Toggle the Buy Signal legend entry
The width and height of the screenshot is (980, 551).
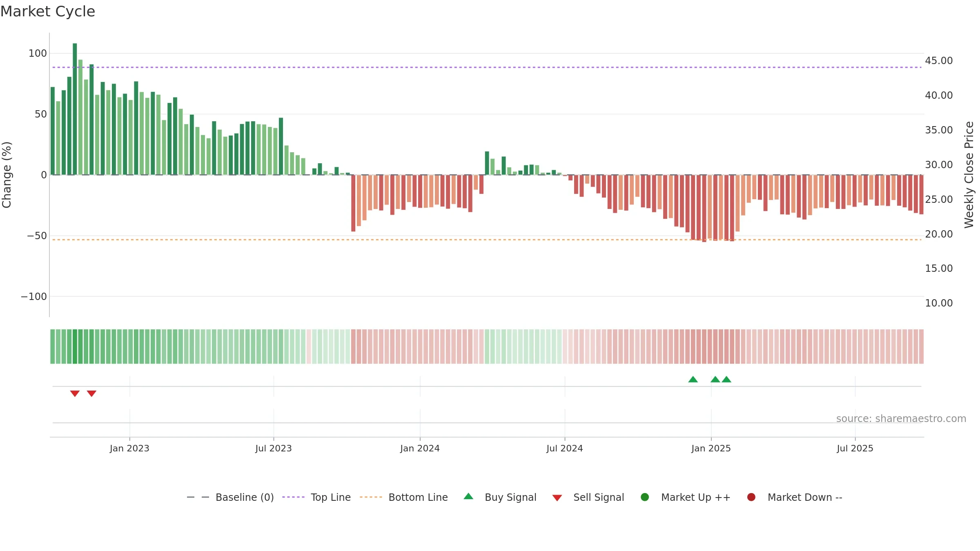click(500, 497)
